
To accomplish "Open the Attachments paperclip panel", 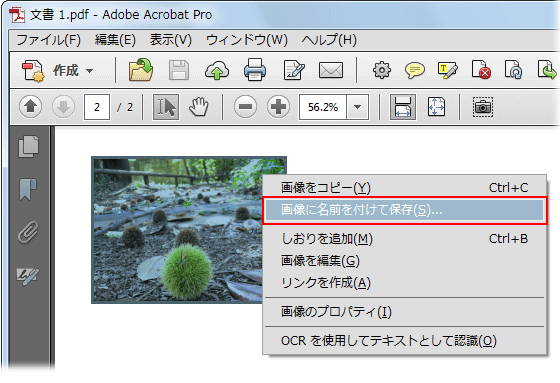I will [28, 233].
